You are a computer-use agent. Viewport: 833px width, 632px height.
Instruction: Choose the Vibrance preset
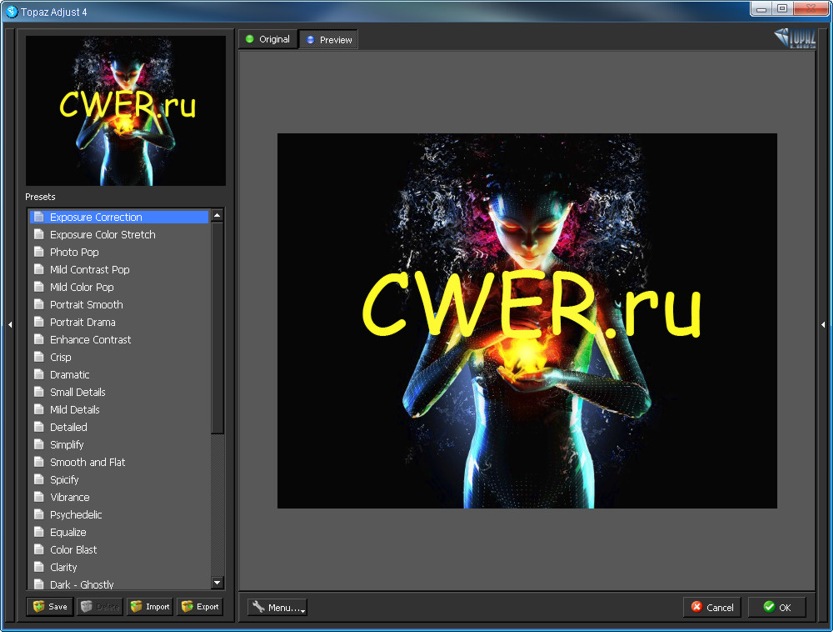click(70, 497)
